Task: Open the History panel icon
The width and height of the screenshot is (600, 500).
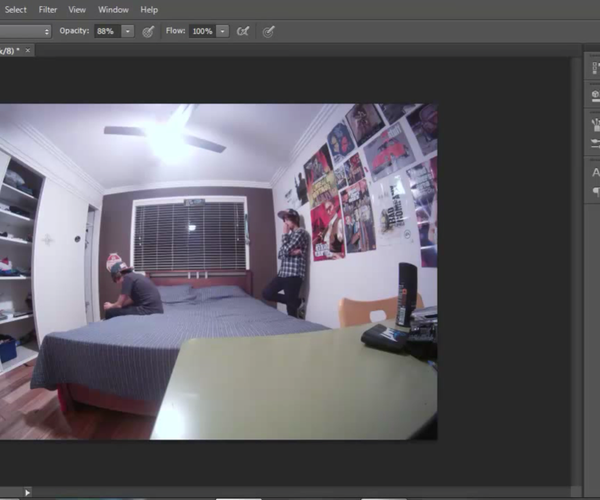Action: click(595, 68)
